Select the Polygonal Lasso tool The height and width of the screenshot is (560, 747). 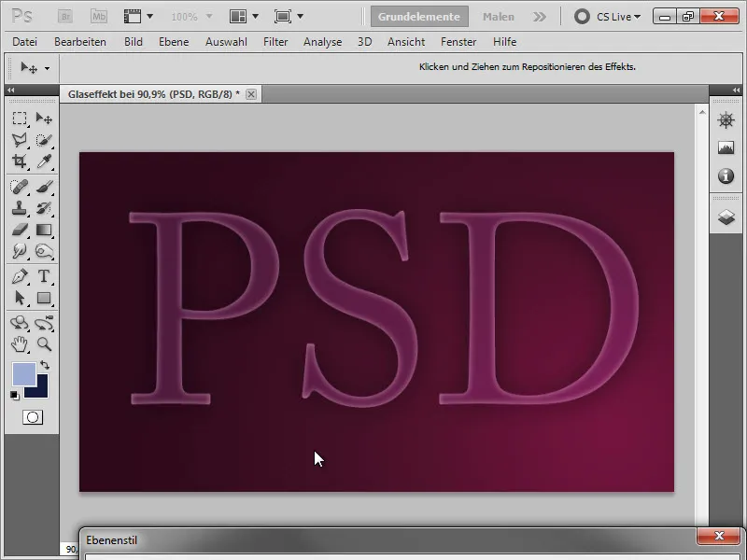pyautogui.click(x=20, y=140)
